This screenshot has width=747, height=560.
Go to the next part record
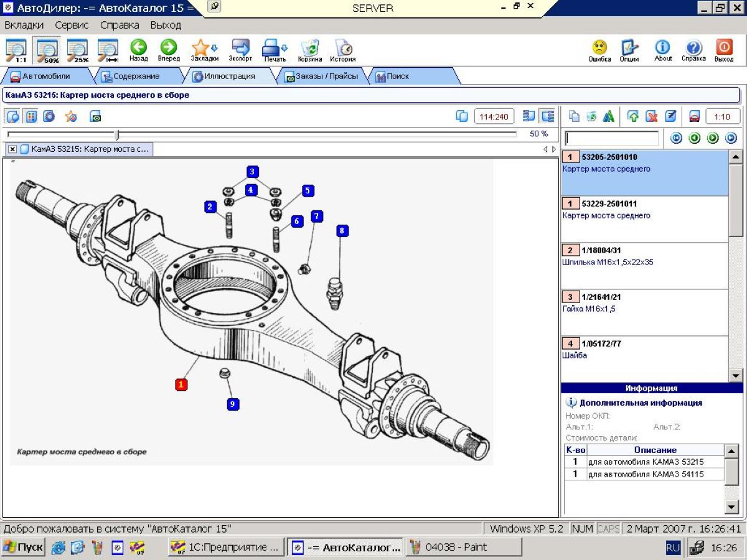click(x=713, y=139)
